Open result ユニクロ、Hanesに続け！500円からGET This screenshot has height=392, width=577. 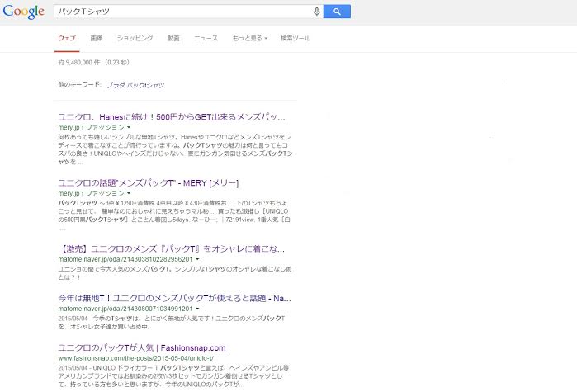click(x=172, y=117)
